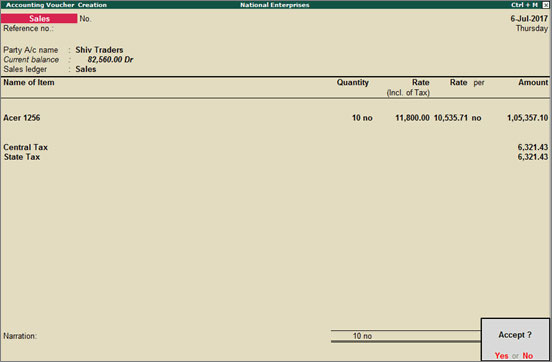The width and height of the screenshot is (552, 362).
Task: Click the incl. tax rate 11,800.00
Action: pos(412,118)
